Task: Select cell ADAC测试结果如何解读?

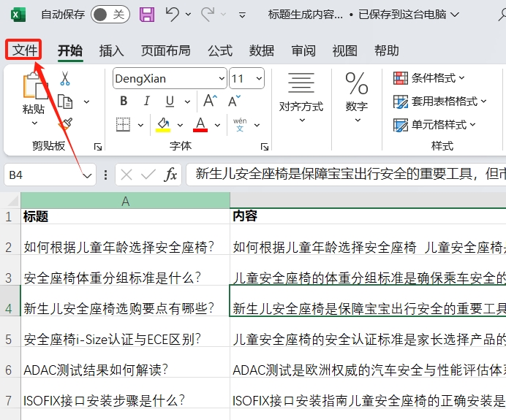Action: pyautogui.click(x=125, y=362)
